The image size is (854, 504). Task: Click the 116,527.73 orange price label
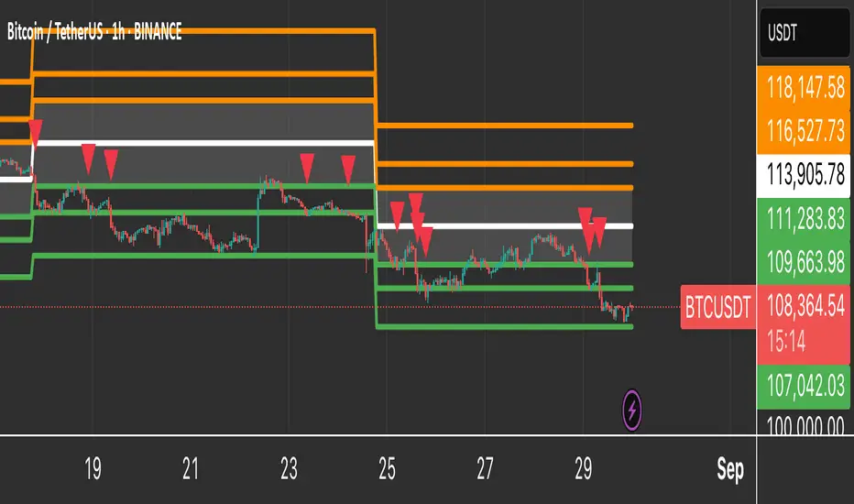tap(805, 131)
